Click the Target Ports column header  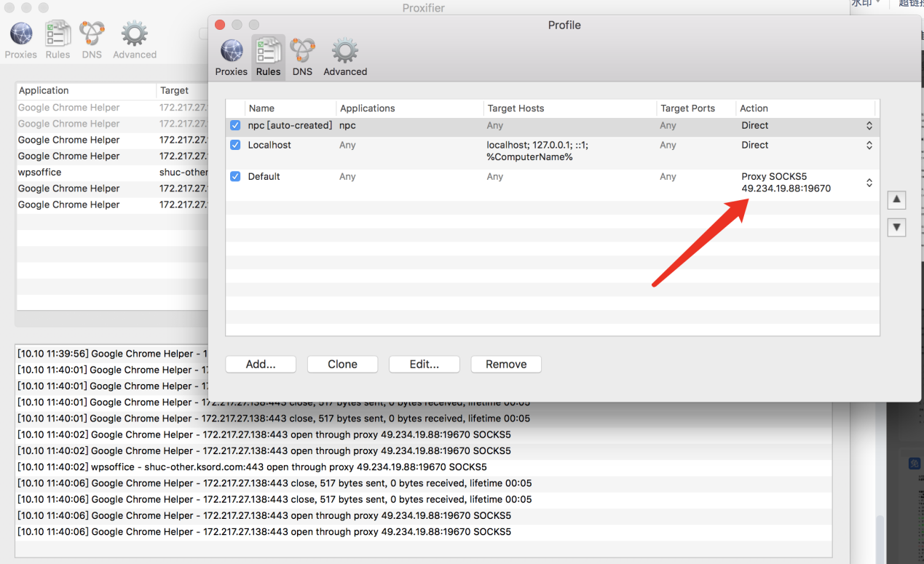tap(696, 108)
